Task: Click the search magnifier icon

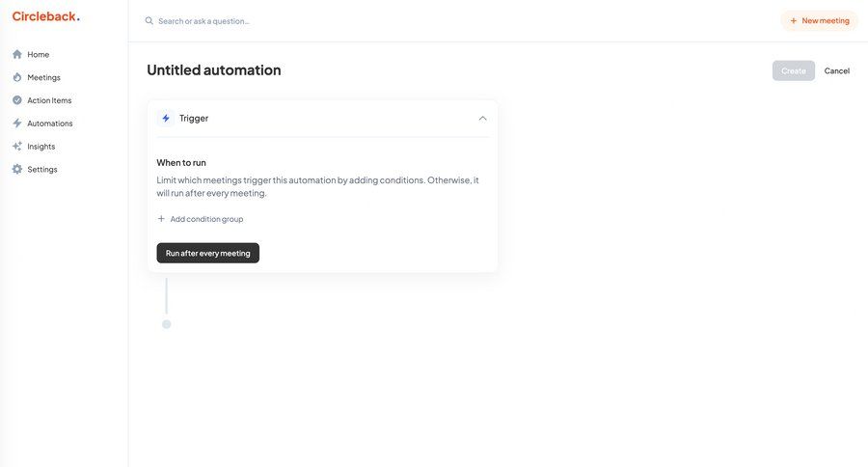Action: [x=149, y=20]
